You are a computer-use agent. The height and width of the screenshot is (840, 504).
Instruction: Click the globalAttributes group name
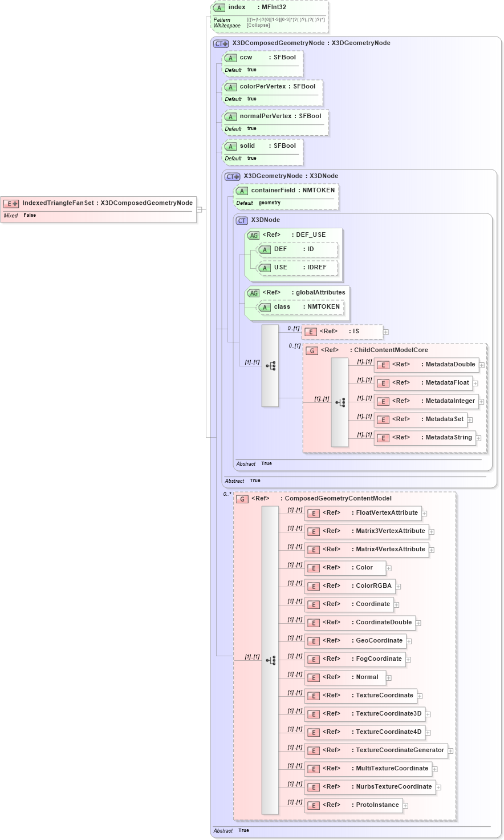[x=320, y=292]
